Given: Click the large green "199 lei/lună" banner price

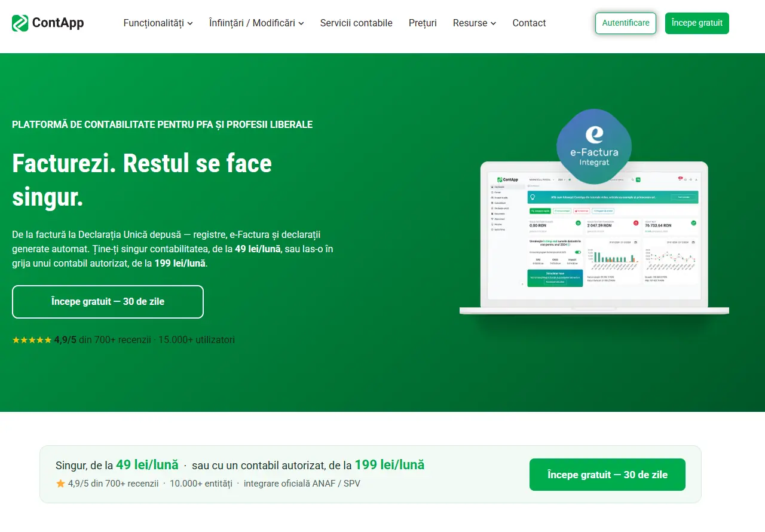Looking at the screenshot, I should click(x=390, y=464).
